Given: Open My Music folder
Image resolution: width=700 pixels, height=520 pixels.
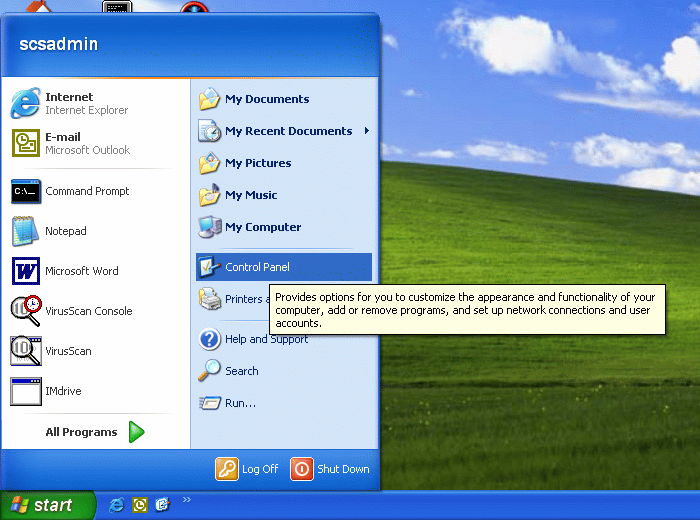Looking at the screenshot, I should 250,195.
